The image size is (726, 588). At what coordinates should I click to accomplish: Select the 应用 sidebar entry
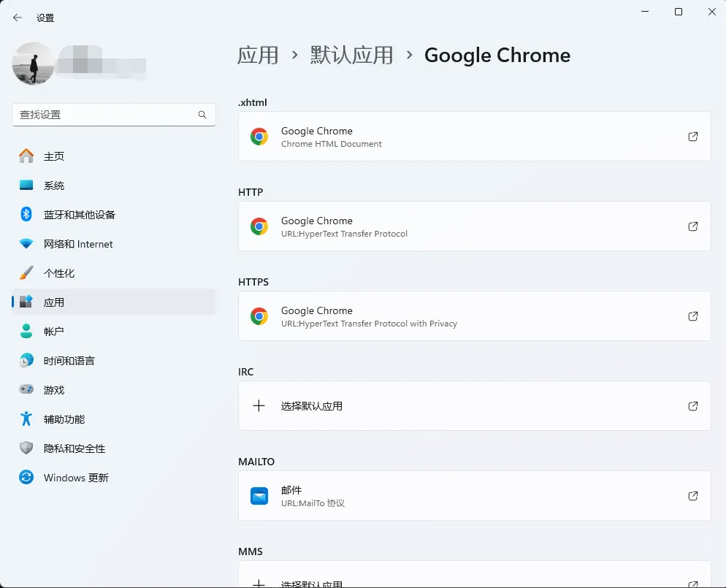(x=114, y=302)
